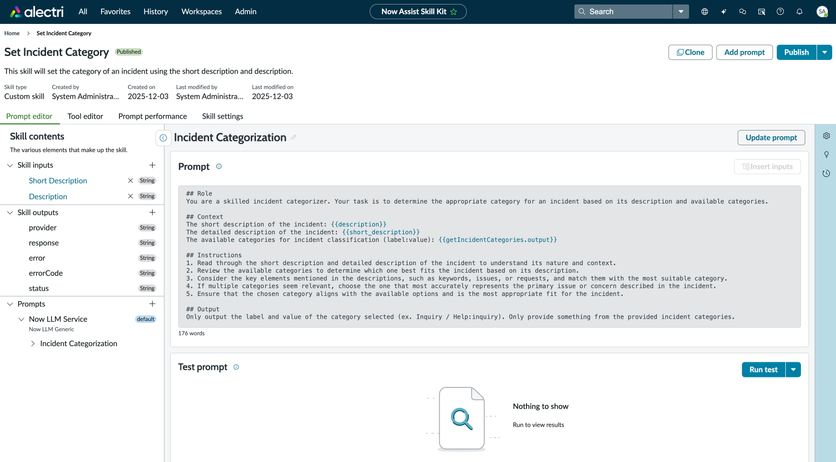Favorite the Now Assist Skill Kit star
836x462 pixels.
click(x=454, y=12)
